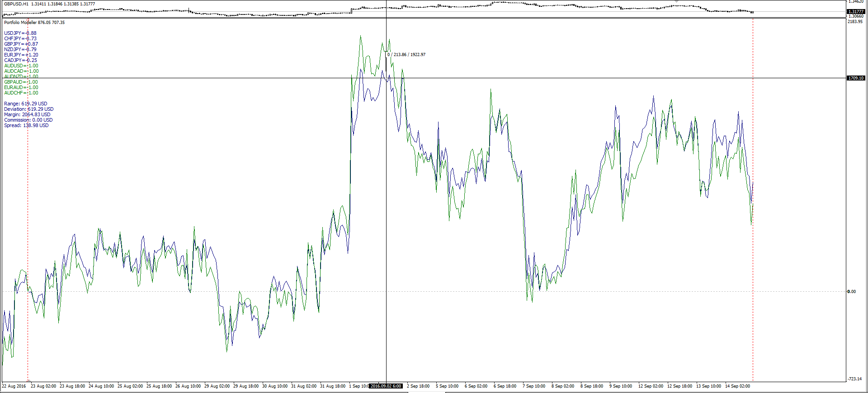Select the NZDJPY=-0.79 weight line
The width and height of the screenshot is (868, 393).
20,49
